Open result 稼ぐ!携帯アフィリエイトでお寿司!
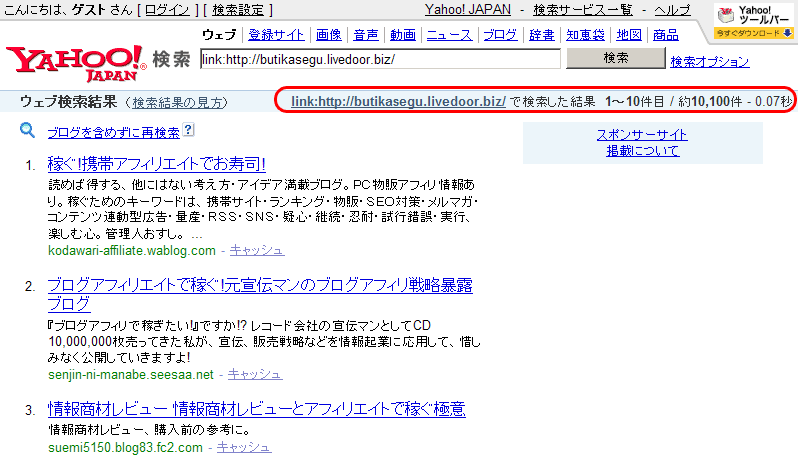The height and width of the screenshot is (463, 798). coord(156,164)
